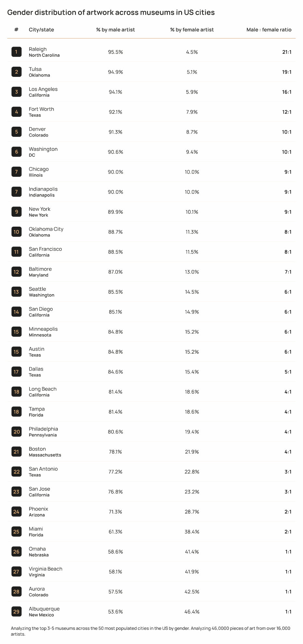
Task: Click the "% by male artist" column header
Action: (x=115, y=30)
